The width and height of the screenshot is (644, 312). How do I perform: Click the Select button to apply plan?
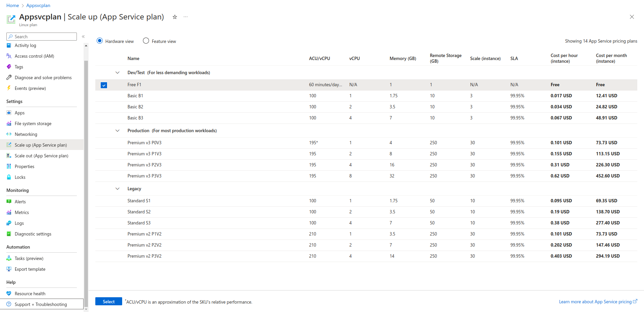(108, 301)
